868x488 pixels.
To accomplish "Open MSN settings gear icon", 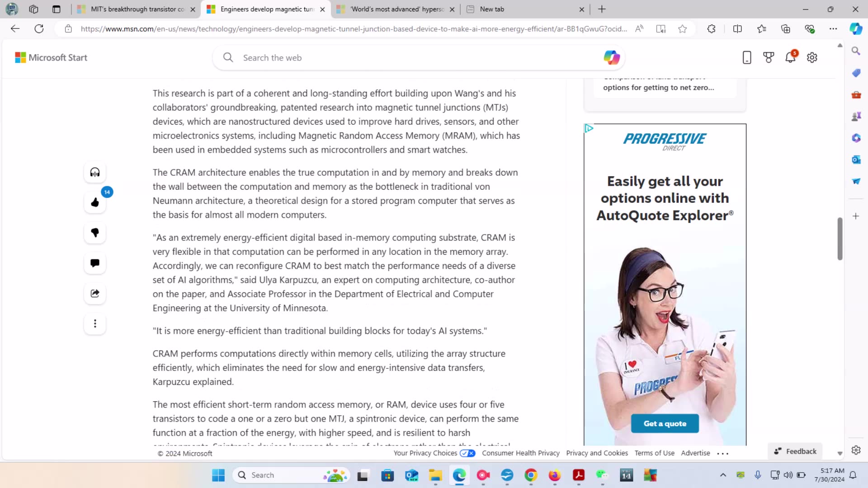I will point(812,57).
